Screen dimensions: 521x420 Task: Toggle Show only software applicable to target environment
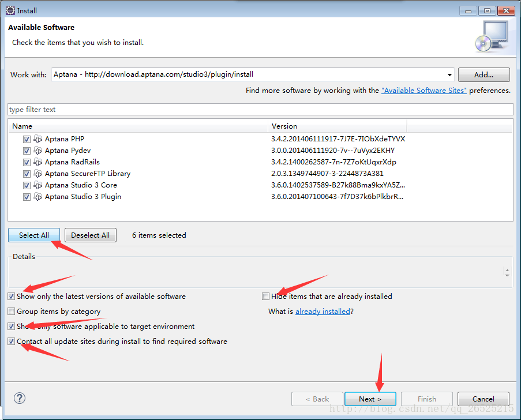[x=12, y=327]
